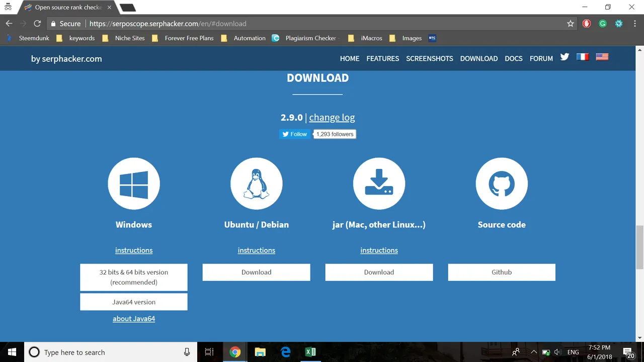
Task: Go back with the browser back arrow
Action: (9, 24)
